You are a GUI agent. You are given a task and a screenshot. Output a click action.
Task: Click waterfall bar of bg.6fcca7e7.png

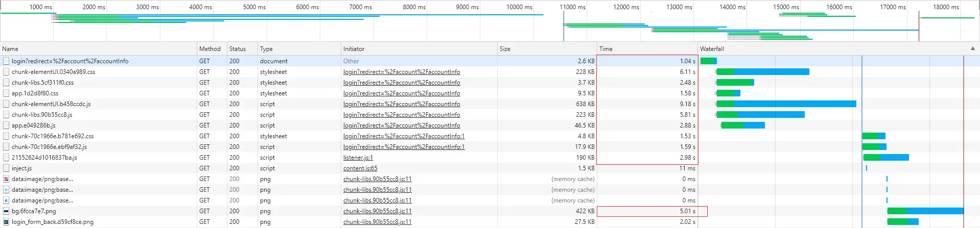pos(925,211)
